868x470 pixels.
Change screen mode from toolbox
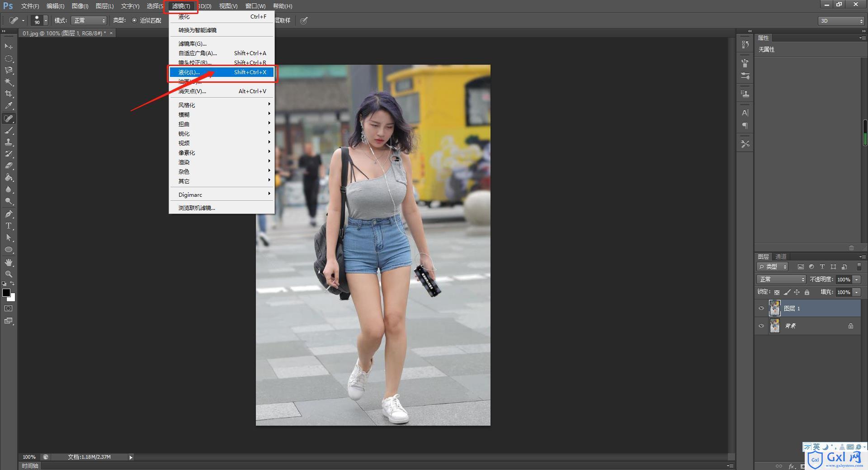click(x=9, y=321)
